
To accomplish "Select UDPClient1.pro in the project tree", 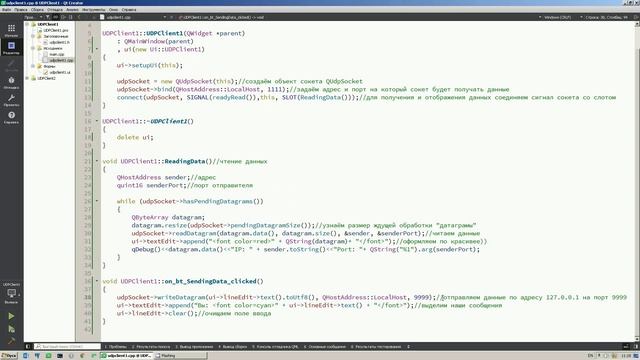I will click(56, 30).
